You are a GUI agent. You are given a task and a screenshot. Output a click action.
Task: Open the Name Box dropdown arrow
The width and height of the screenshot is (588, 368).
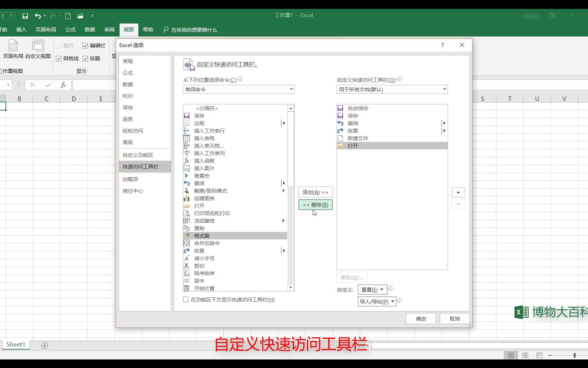click(x=8, y=85)
